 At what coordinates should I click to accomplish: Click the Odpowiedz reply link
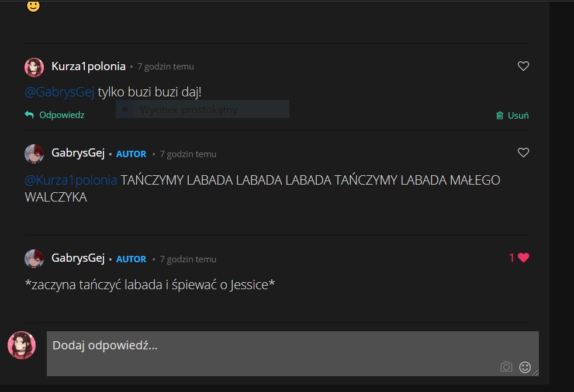tap(61, 115)
